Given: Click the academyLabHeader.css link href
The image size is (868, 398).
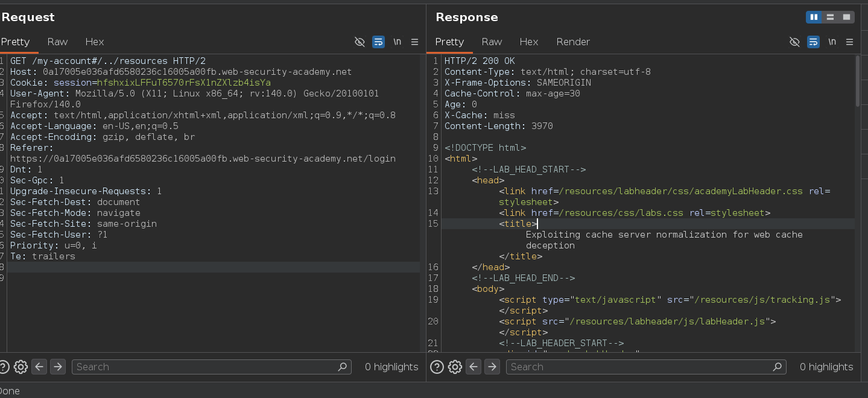Looking at the screenshot, I should pyautogui.click(x=680, y=191).
